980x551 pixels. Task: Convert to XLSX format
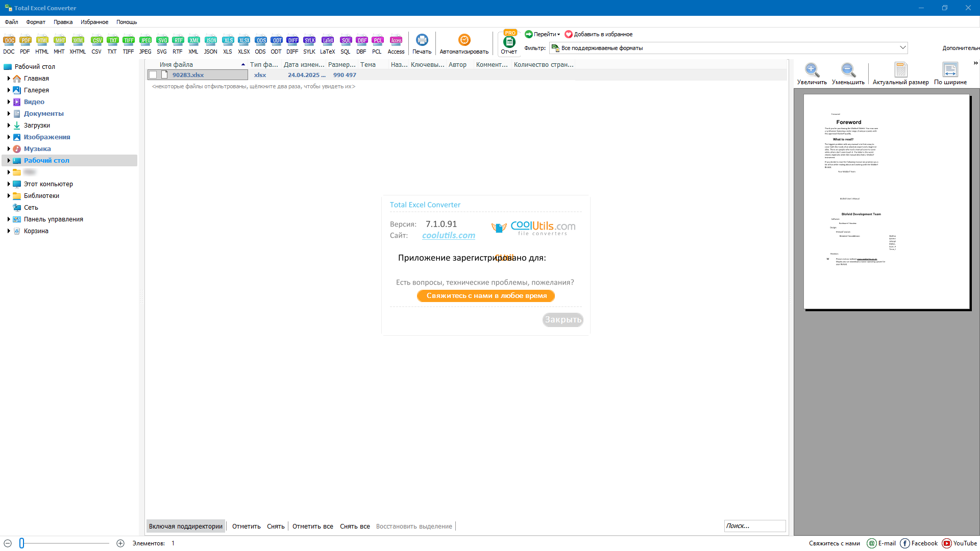[244, 44]
